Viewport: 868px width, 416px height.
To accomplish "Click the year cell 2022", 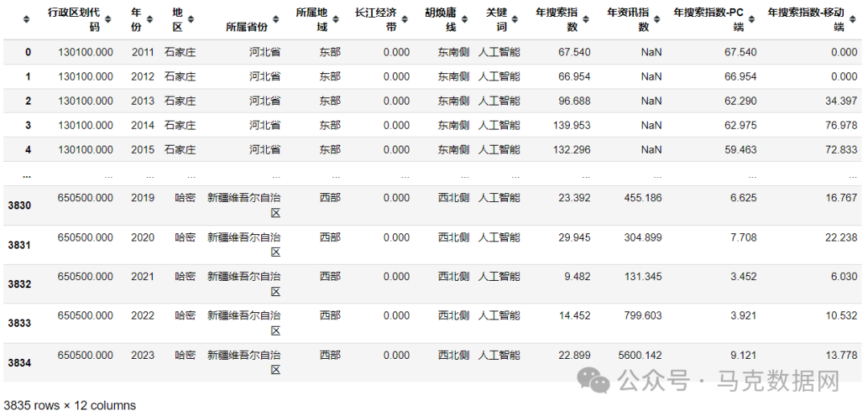I will pyautogui.click(x=143, y=315).
